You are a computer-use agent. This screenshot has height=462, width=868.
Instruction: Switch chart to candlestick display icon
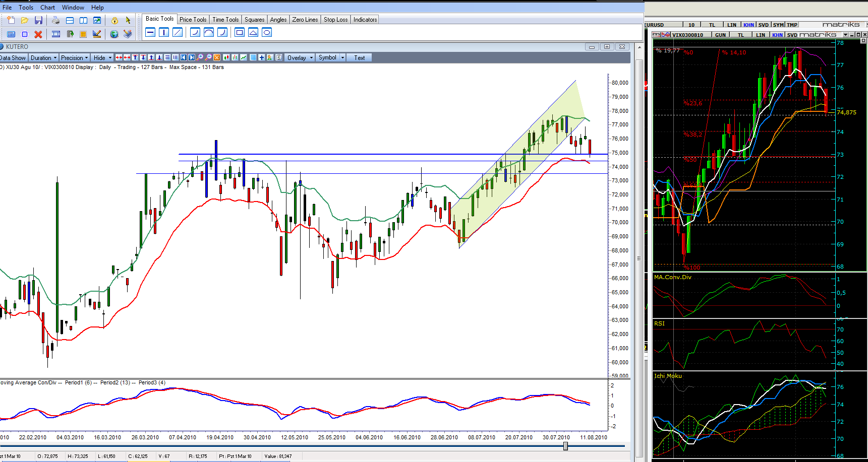tap(226, 57)
